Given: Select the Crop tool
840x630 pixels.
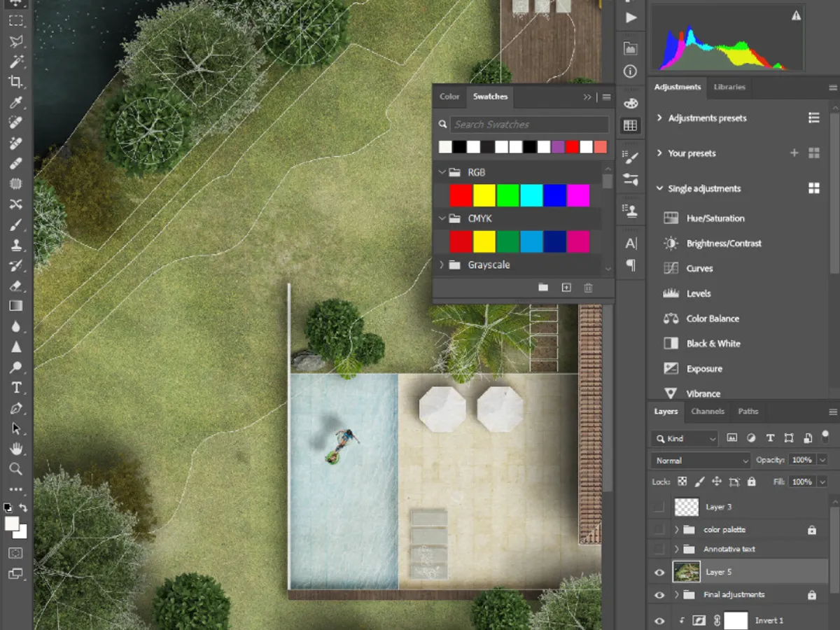Looking at the screenshot, I should 16,80.
